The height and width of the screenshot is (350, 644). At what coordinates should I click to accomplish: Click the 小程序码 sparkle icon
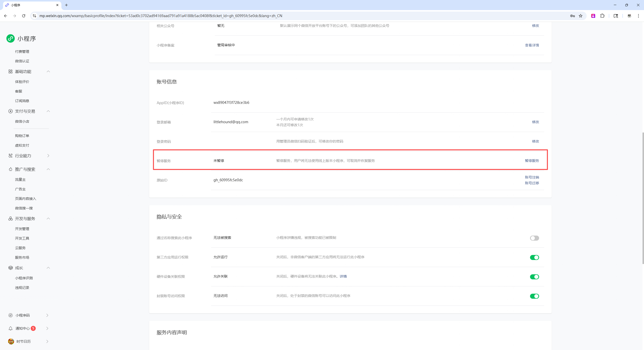click(x=10, y=315)
